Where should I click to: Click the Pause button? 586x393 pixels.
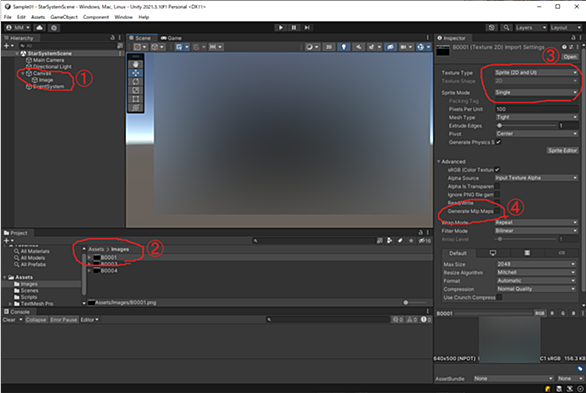[x=294, y=28]
